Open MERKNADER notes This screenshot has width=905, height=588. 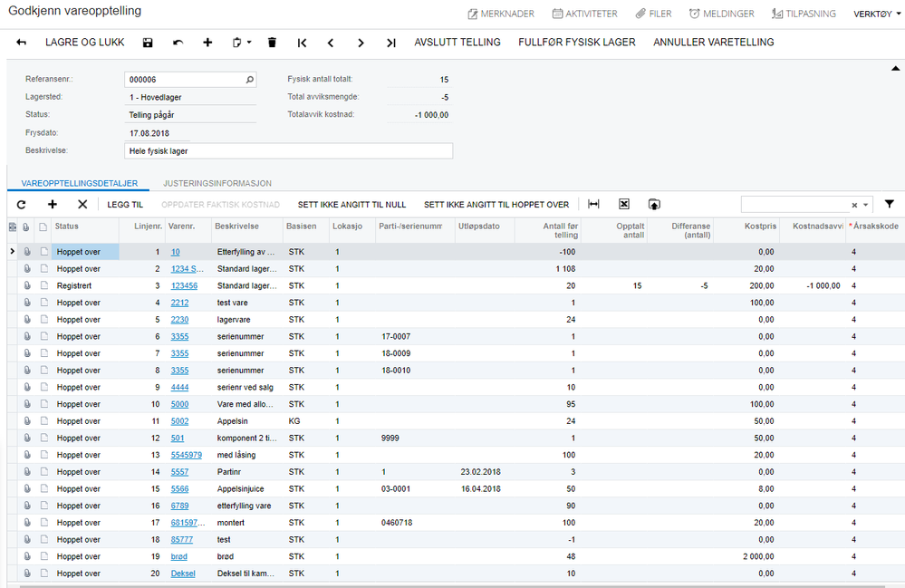click(x=501, y=14)
